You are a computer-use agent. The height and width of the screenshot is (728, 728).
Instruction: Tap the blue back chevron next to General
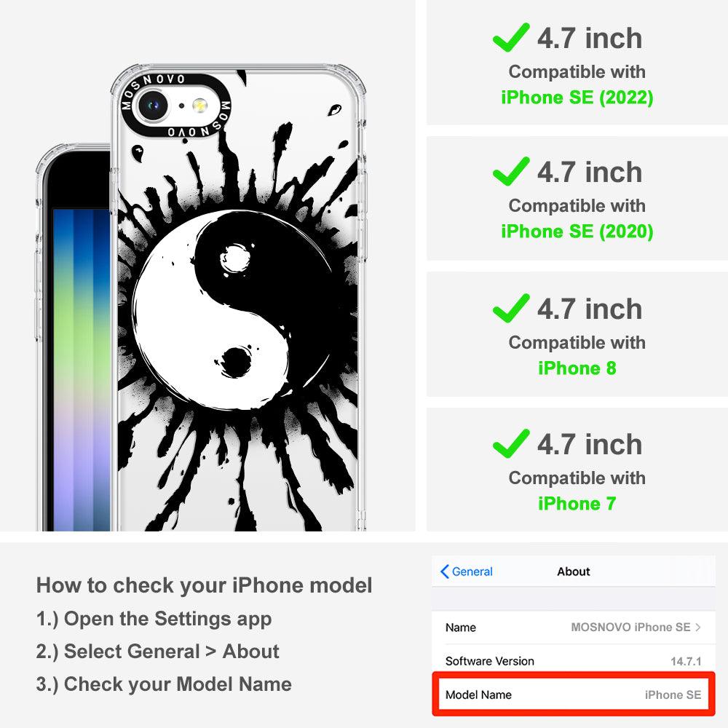coord(444,571)
